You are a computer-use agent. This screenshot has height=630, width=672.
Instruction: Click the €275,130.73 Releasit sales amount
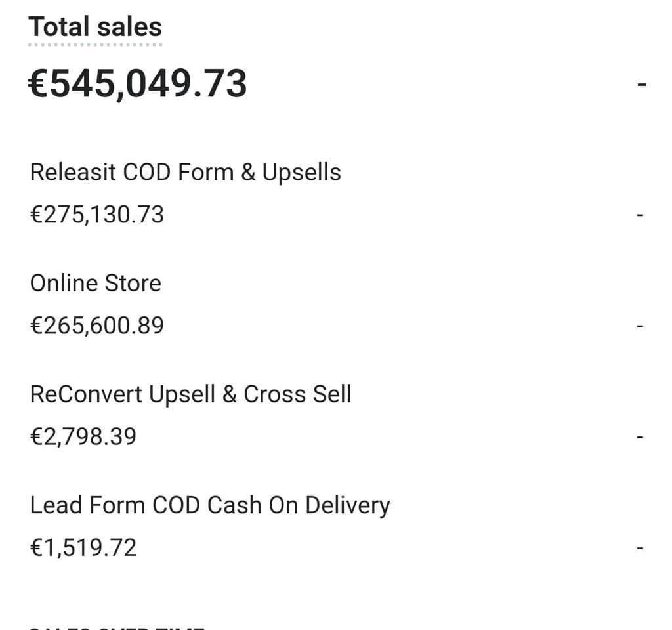click(x=97, y=215)
